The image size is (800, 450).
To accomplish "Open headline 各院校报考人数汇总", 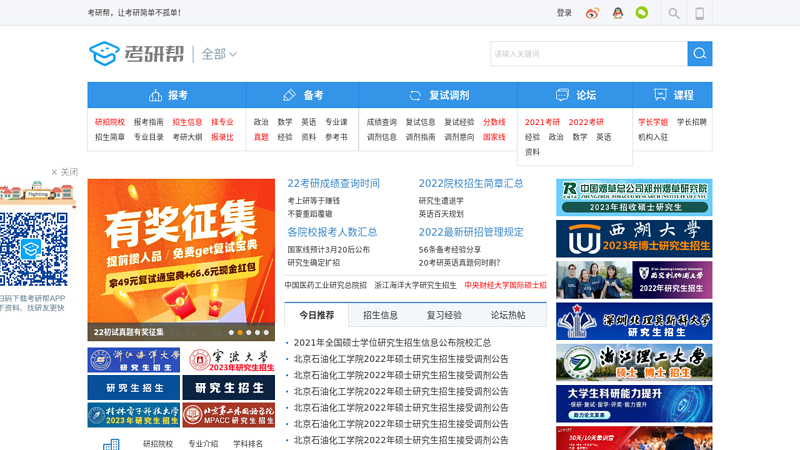I will (x=332, y=232).
